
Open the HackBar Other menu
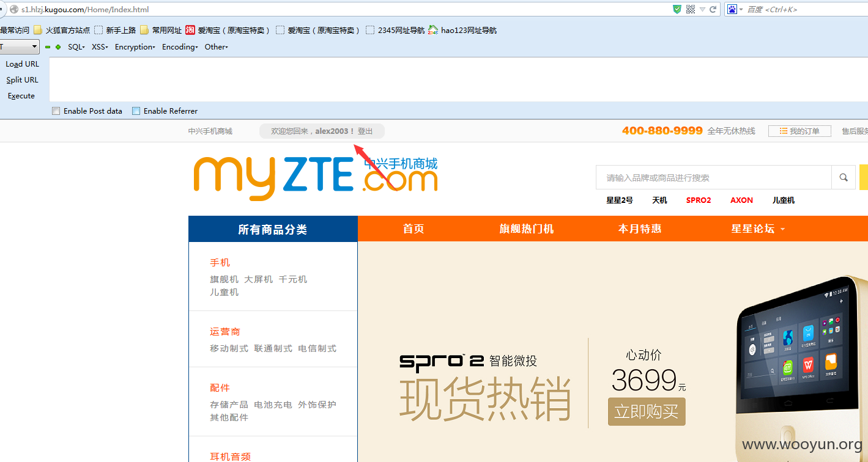[216, 47]
